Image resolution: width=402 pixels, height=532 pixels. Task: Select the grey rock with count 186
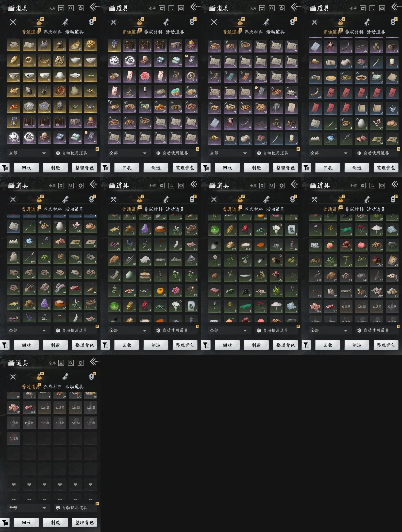361,276
